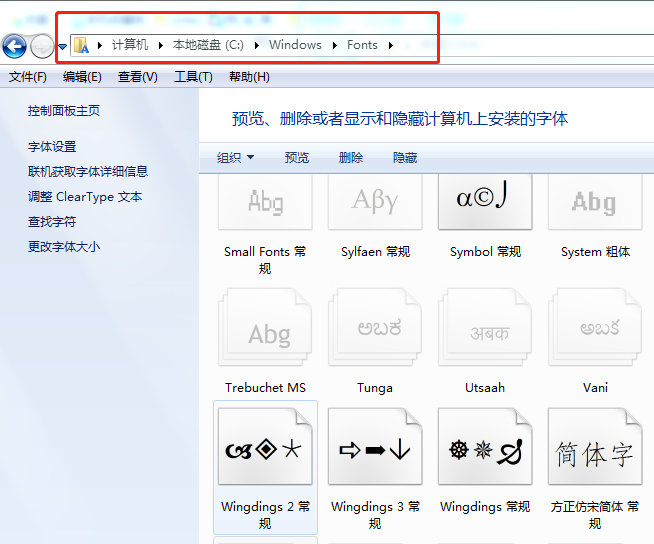Open the 工具(T) menu

193,77
